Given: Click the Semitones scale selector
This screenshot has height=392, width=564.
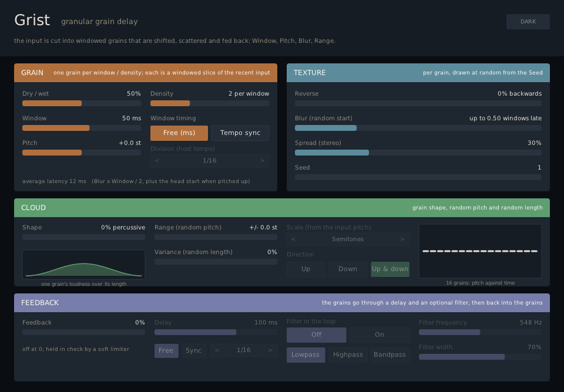Looking at the screenshot, I should [x=348, y=239].
